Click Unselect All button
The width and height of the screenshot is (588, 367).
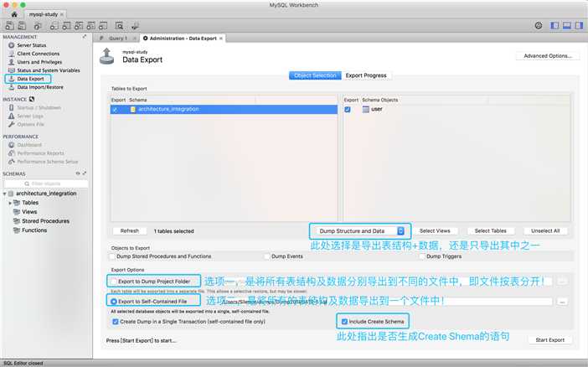pos(545,231)
